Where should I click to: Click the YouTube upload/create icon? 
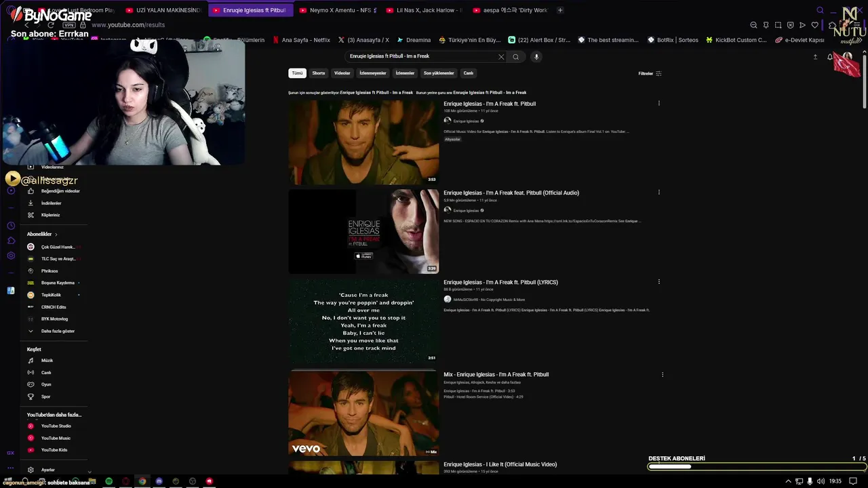[x=815, y=57]
